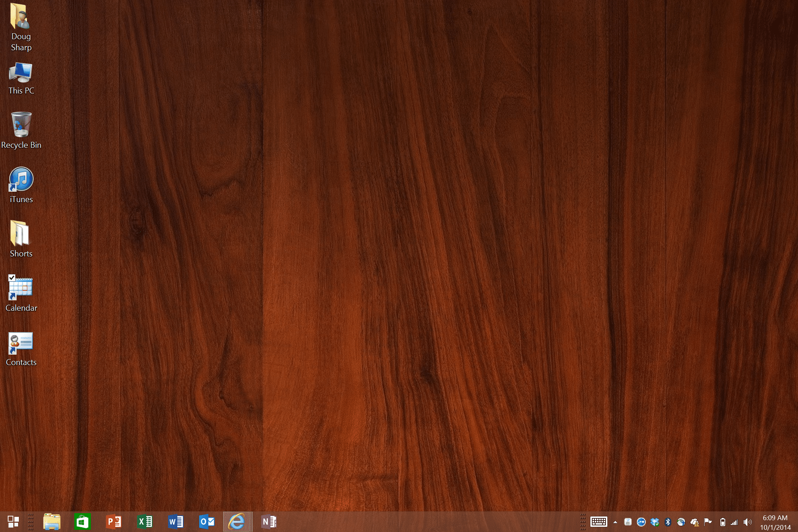798x532 pixels.
Task: Click the Doug Sharp label text
Action: [x=21, y=42]
